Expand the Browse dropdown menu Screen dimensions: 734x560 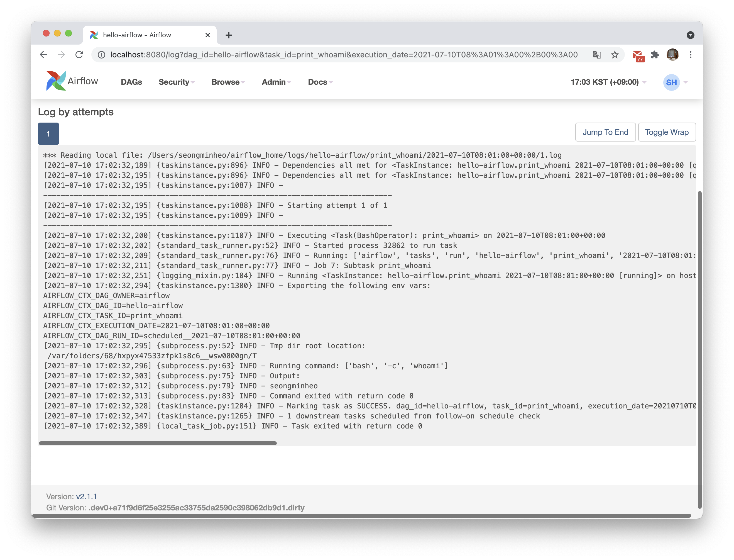[x=228, y=82]
